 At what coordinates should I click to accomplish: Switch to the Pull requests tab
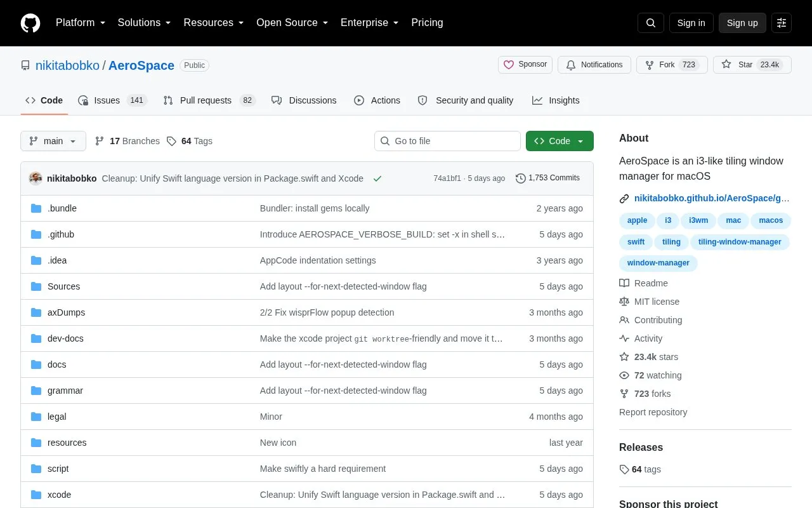click(x=209, y=100)
